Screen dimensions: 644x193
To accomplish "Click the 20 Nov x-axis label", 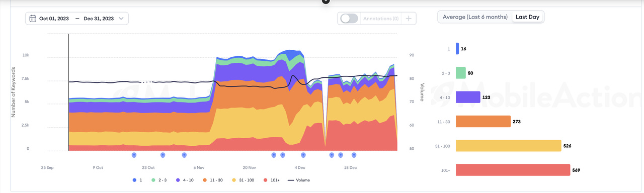I will tap(249, 167).
